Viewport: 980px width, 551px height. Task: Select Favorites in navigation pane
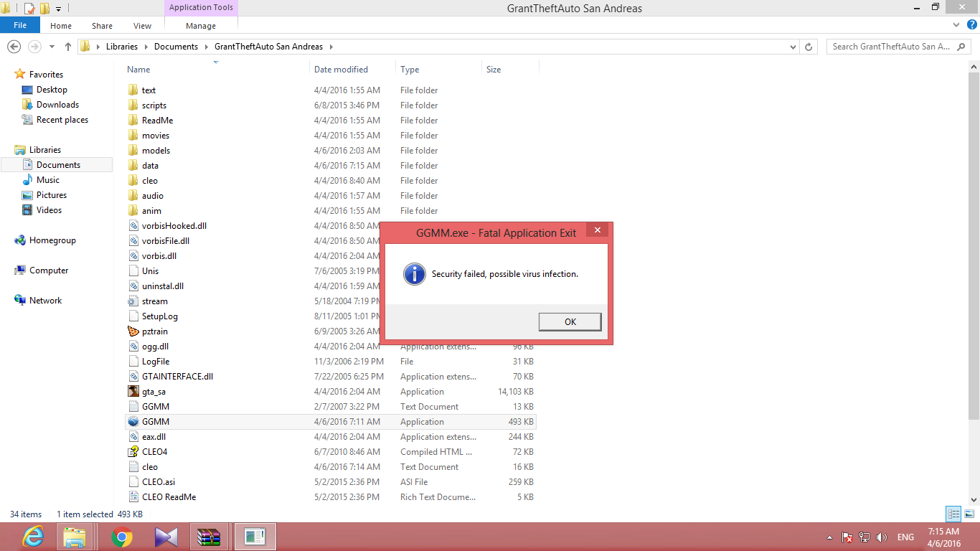(x=46, y=75)
